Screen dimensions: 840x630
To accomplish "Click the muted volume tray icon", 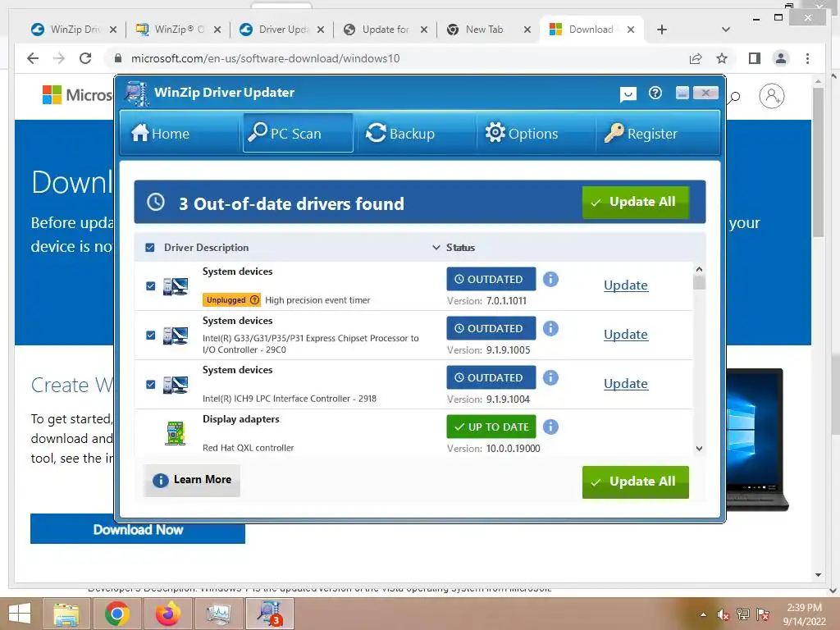I will coord(724,614).
